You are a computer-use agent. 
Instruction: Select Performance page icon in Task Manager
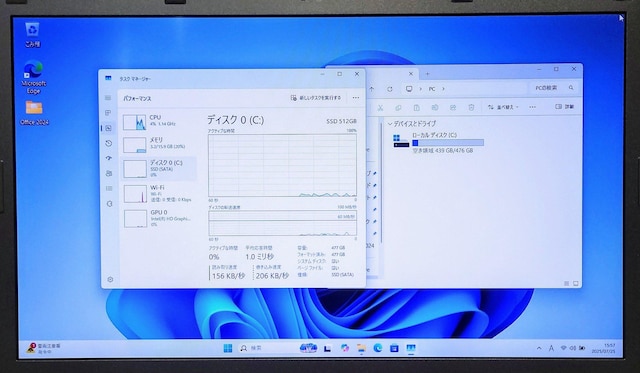coord(108,128)
